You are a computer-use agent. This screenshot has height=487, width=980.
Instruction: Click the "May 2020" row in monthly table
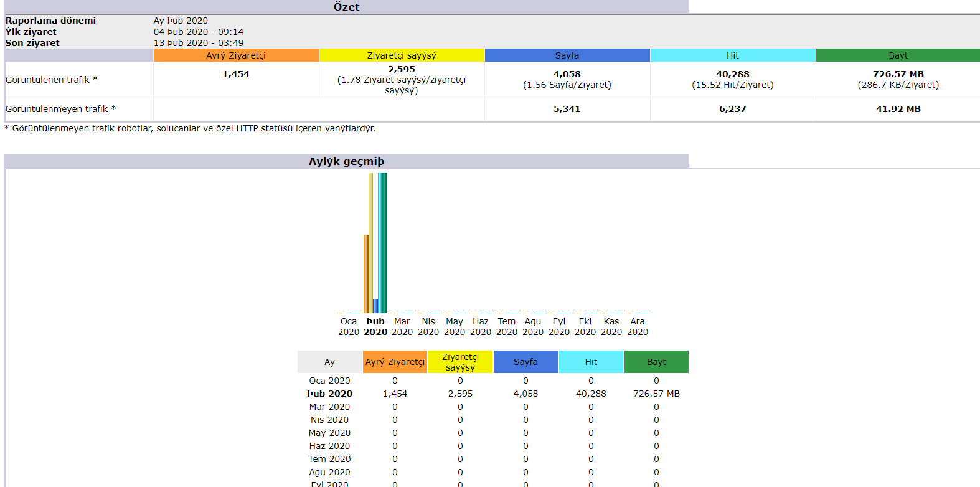(493, 433)
